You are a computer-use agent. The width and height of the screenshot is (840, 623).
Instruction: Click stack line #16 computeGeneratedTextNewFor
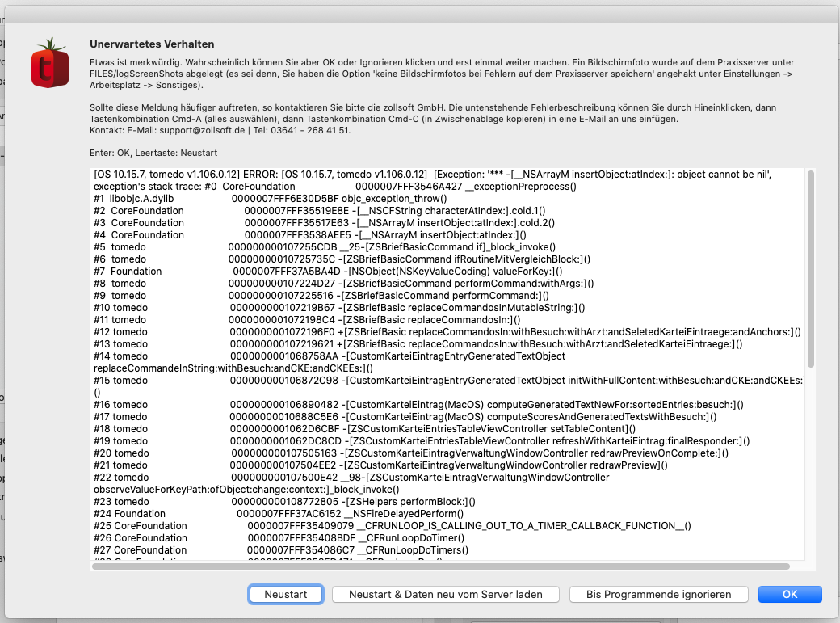pos(419,404)
